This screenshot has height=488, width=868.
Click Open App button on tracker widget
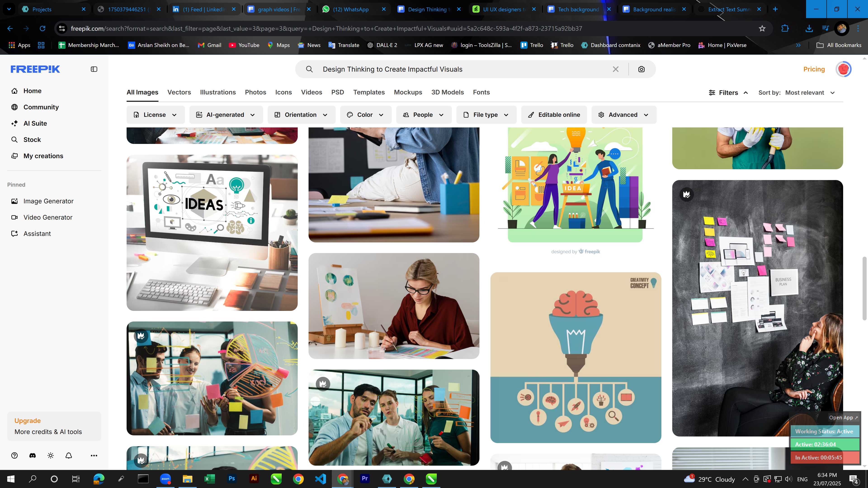click(843, 418)
